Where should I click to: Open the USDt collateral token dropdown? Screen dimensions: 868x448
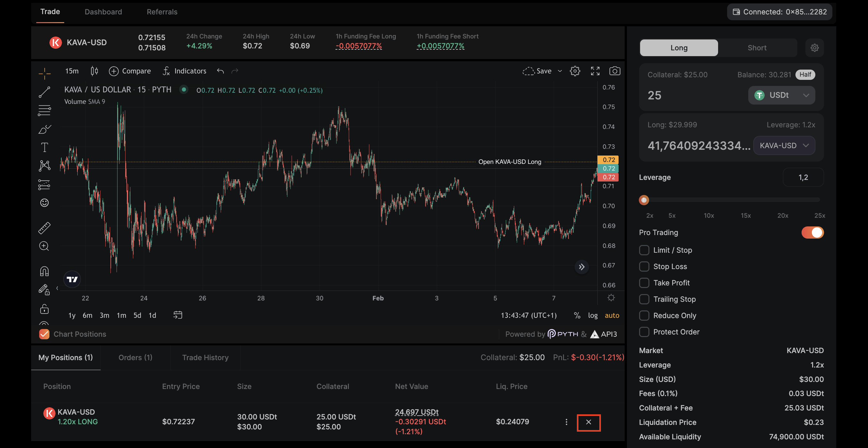(x=781, y=95)
